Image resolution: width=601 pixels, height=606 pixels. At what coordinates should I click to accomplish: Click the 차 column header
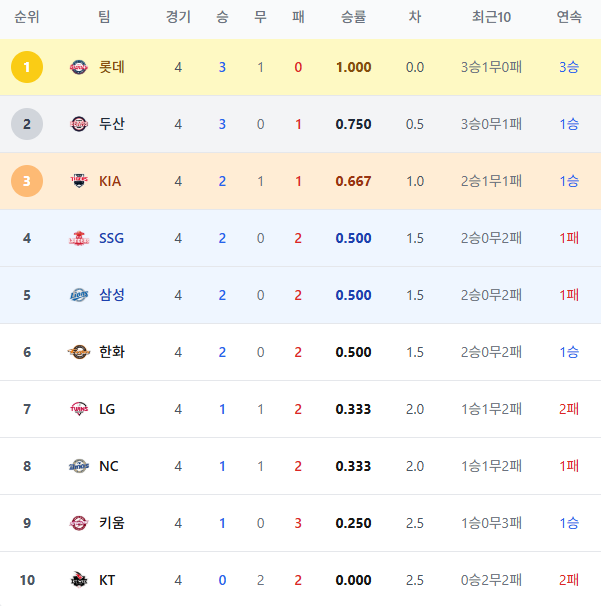[415, 17]
